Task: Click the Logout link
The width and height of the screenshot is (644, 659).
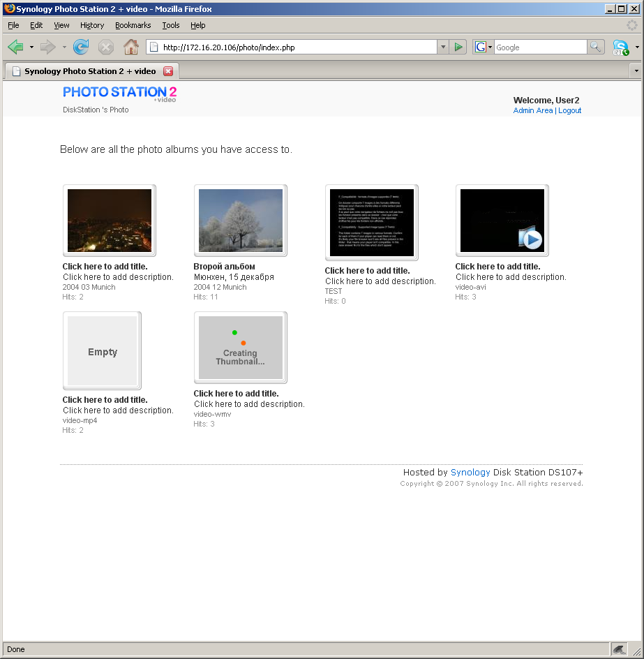Action: coord(569,110)
